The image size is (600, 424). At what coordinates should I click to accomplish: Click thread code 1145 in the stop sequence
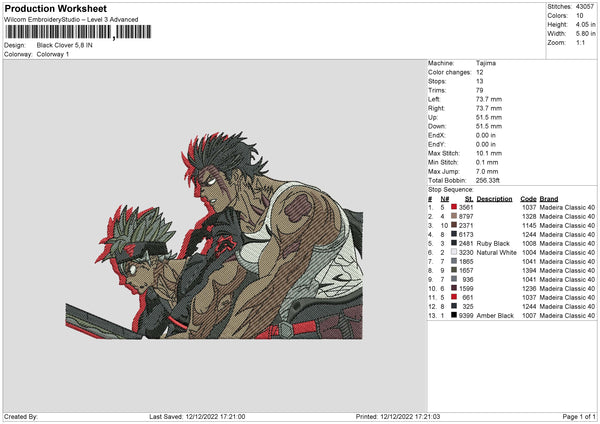point(529,225)
